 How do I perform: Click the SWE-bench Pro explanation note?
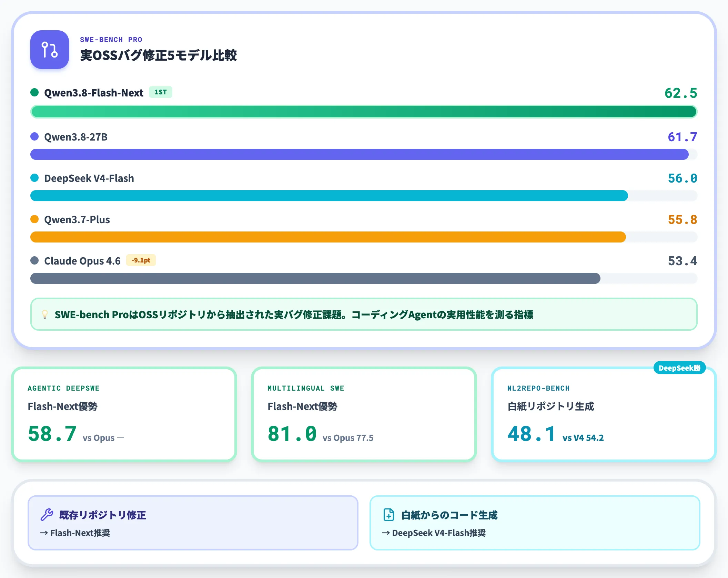tap(364, 314)
